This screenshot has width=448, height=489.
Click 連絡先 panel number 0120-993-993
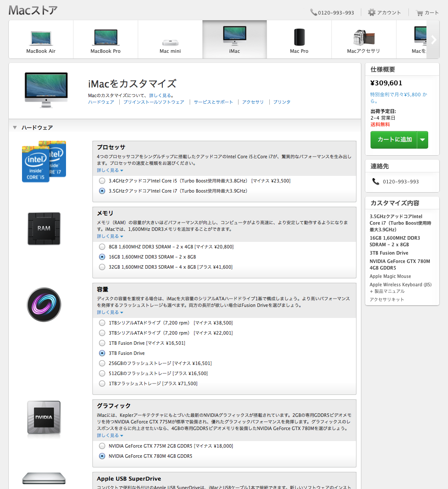(401, 182)
